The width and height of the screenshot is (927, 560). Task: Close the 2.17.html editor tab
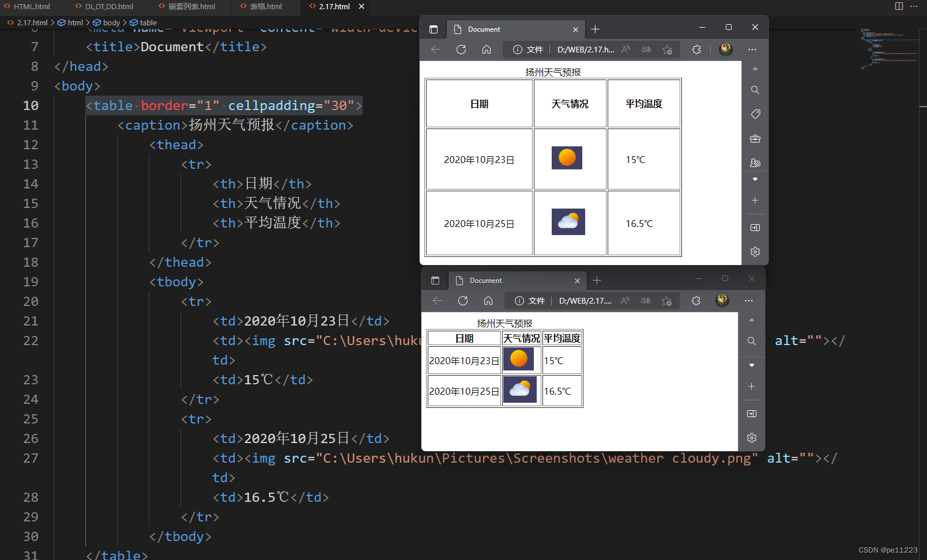[x=361, y=6]
